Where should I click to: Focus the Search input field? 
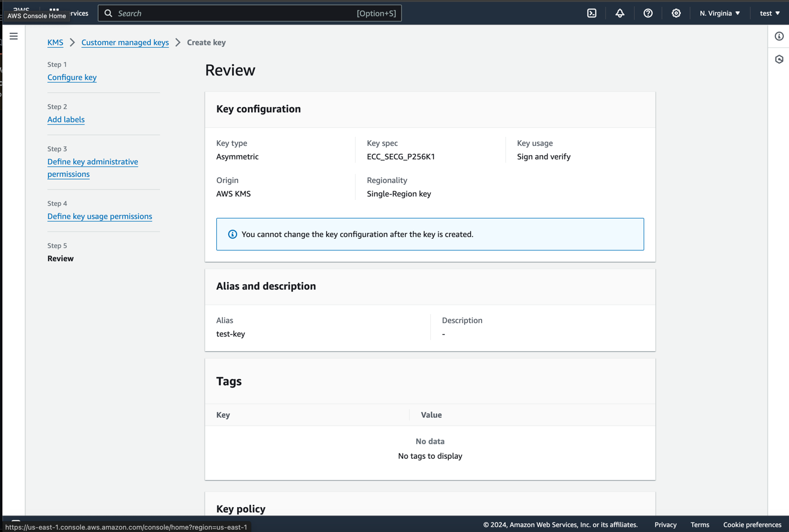point(249,13)
